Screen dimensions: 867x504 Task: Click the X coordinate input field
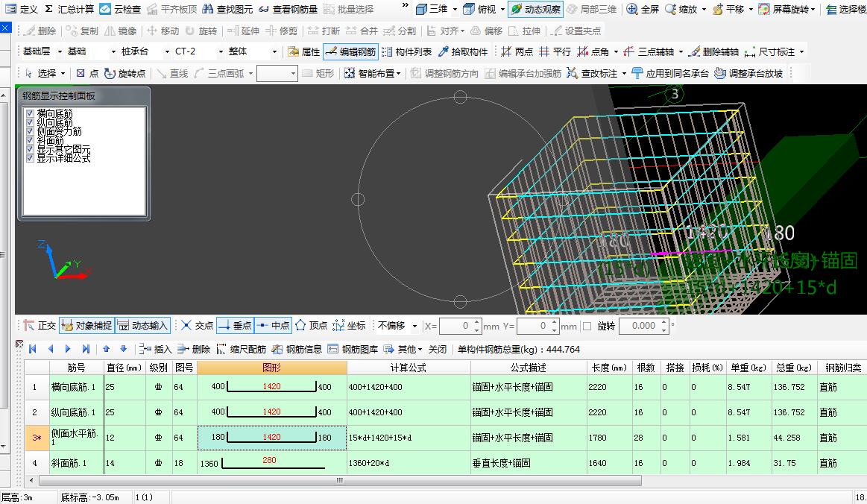tap(461, 326)
